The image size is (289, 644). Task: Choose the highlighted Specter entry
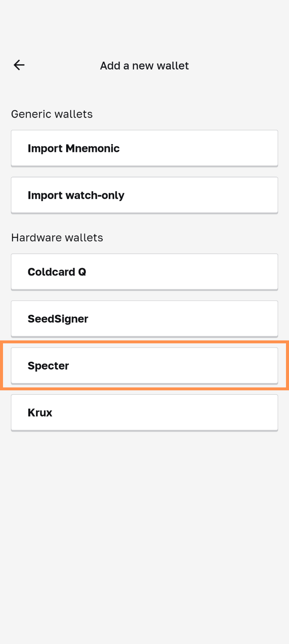(144, 365)
